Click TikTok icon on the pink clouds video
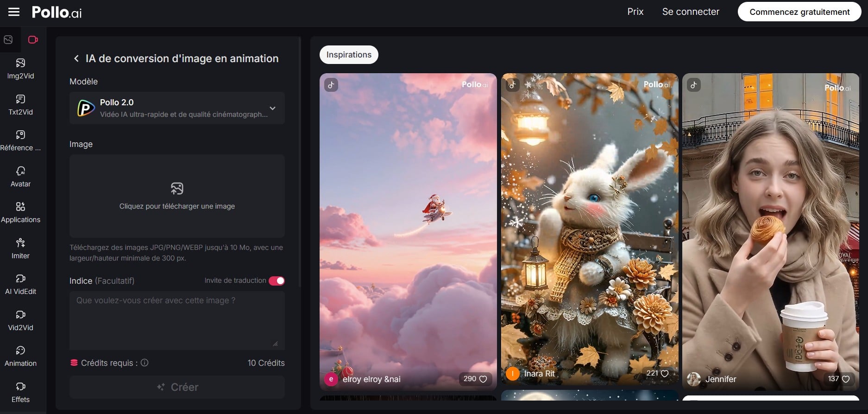Image resolution: width=868 pixels, height=414 pixels. pos(331,85)
